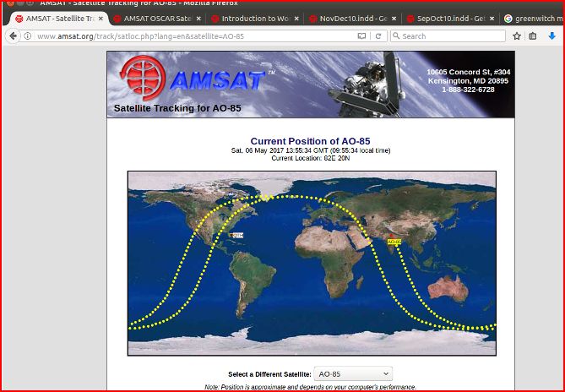565x392 pixels.
Task: Click the '1-888-322-6728' phone number
Action: point(468,90)
